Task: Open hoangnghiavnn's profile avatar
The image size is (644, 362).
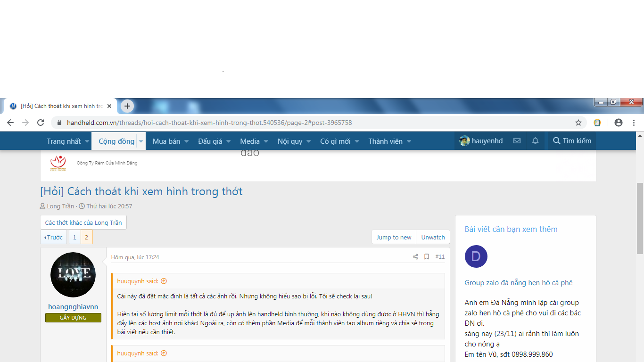Action: [73, 275]
